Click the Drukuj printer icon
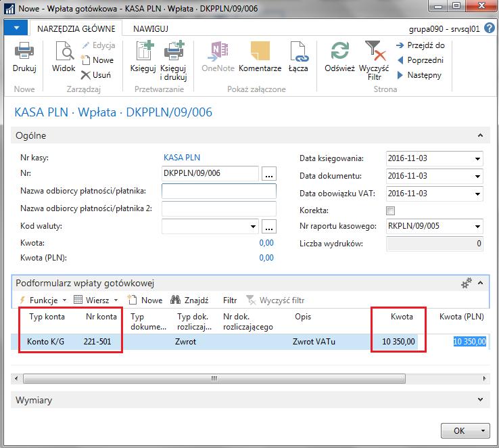Screen dimensions: 499x448 pyautogui.click(x=24, y=51)
